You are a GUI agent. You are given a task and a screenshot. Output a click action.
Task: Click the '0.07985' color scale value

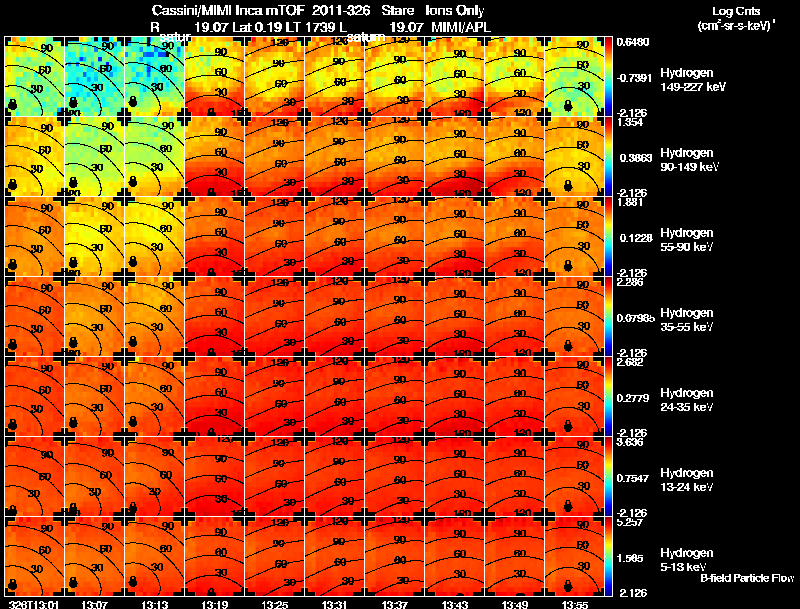[x=635, y=318]
